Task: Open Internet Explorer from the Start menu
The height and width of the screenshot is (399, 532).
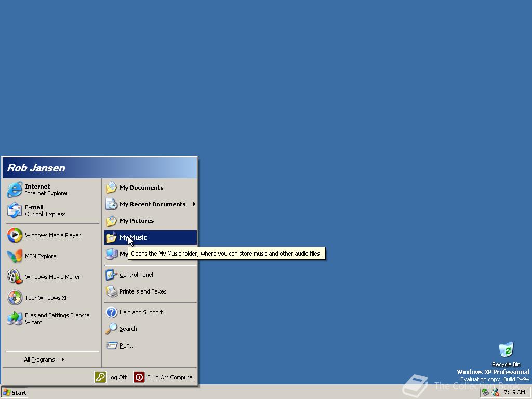Action: click(x=52, y=190)
